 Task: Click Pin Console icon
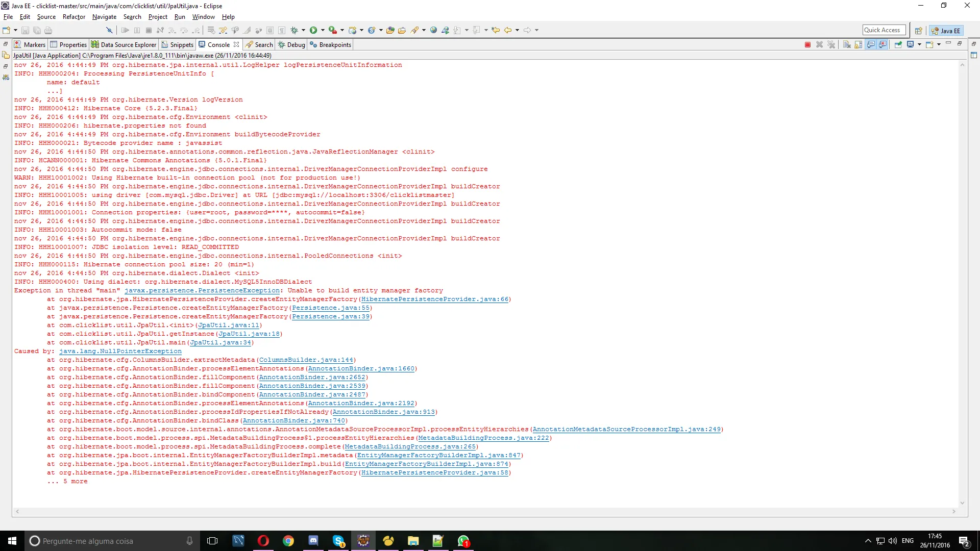898,45
